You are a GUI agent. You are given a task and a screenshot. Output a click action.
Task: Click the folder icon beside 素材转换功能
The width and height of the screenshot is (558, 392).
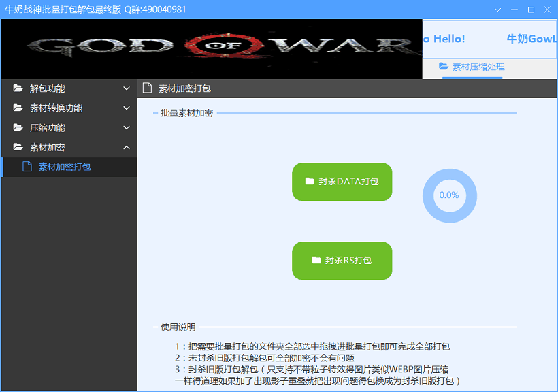tap(18, 108)
